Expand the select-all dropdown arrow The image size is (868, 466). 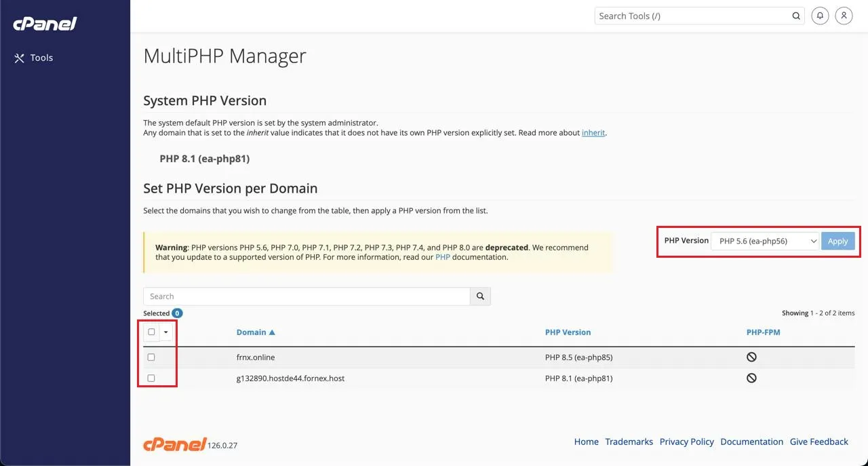coord(166,332)
